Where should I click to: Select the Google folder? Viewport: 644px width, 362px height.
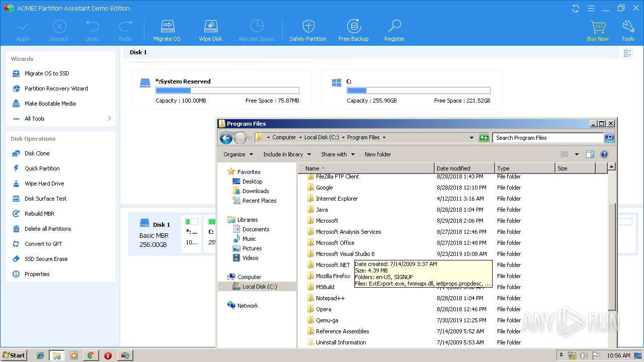[324, 188]
